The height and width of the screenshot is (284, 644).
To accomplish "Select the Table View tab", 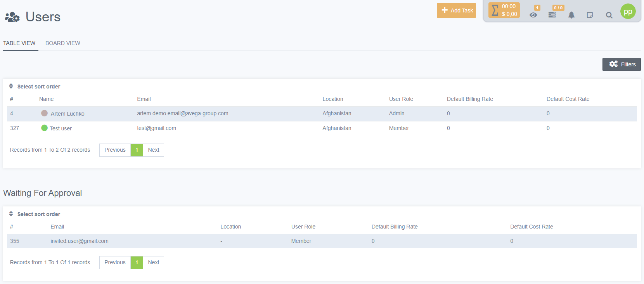I will point(19,43).
